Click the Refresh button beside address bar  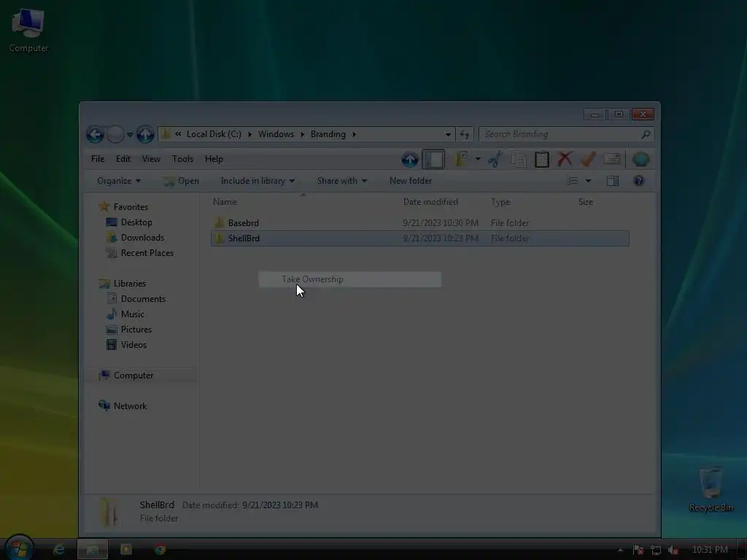coord(465,134)
